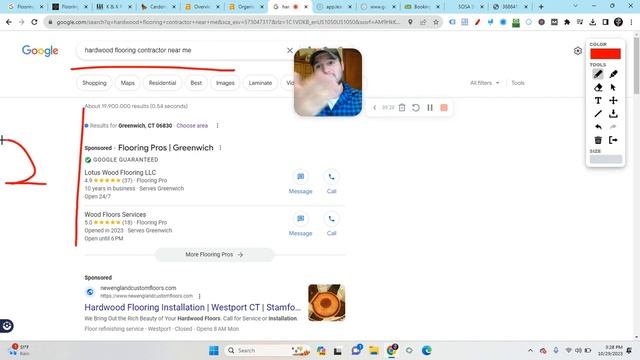Screen dimensions: 640x360
Task: Message Lotus Wood Flooring LLC
Action: (x=300, y=182)
